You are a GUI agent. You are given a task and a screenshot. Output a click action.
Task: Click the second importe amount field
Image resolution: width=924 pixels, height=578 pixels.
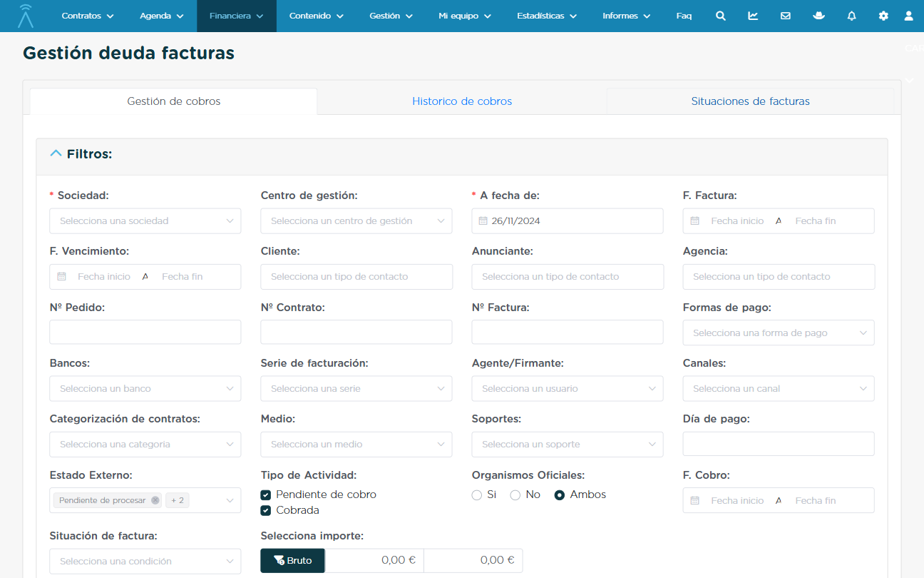tap(473, 561)
